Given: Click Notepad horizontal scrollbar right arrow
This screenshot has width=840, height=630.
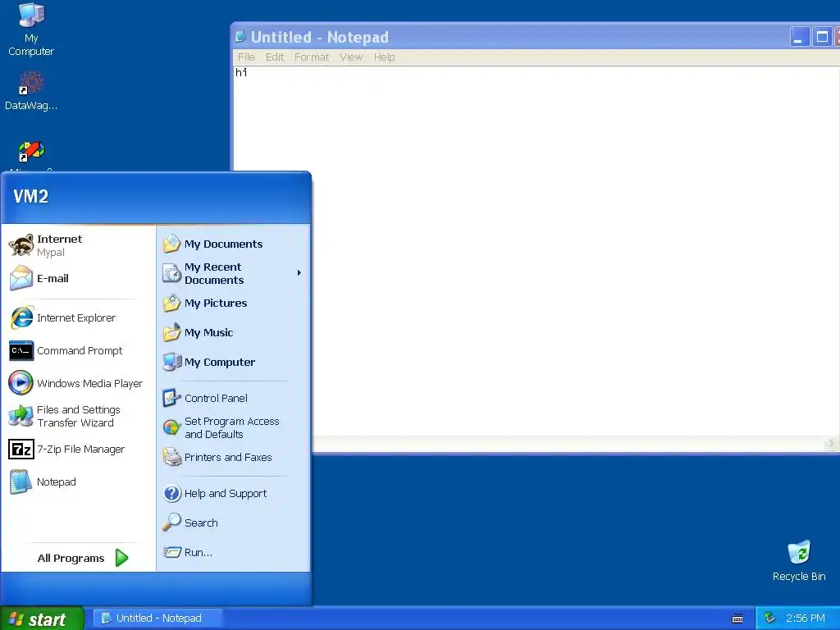Looking at the screenshot, I should (831, 444).
